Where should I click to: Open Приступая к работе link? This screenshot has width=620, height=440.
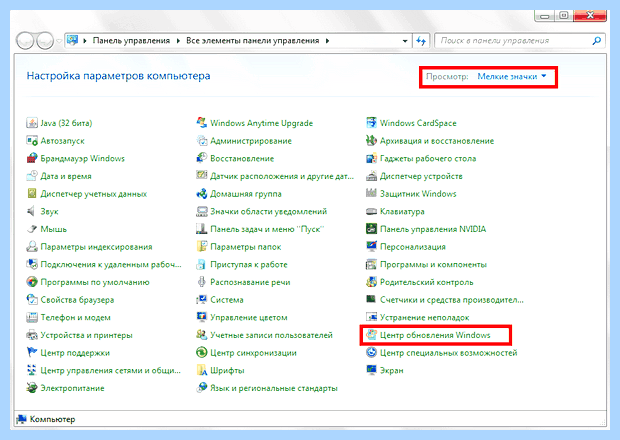(x=249, y=264)
